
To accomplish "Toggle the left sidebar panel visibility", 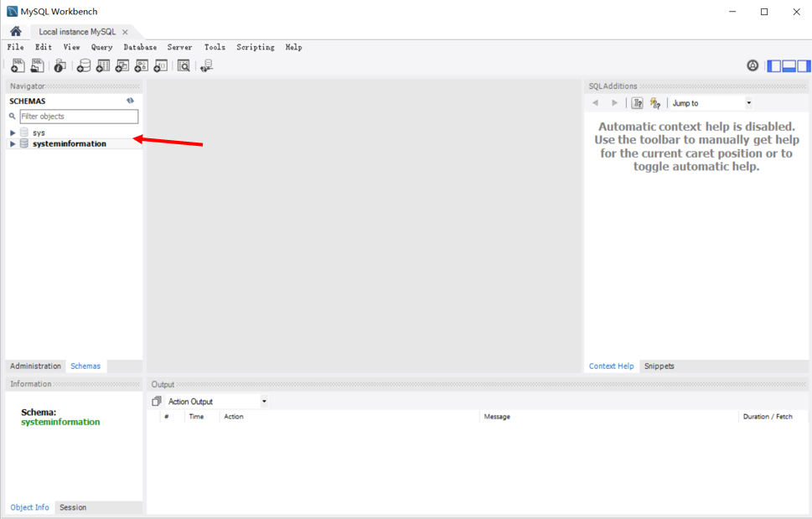I will (773, 65).
